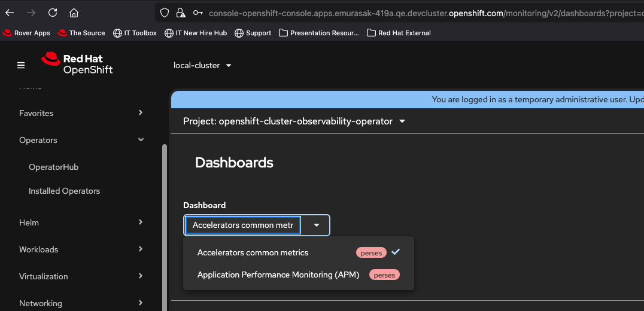Screen dimensions: 644x311
Task: Toggle the hamburger navigation menu
Action: pyautogui.click(x=22, y=65)
